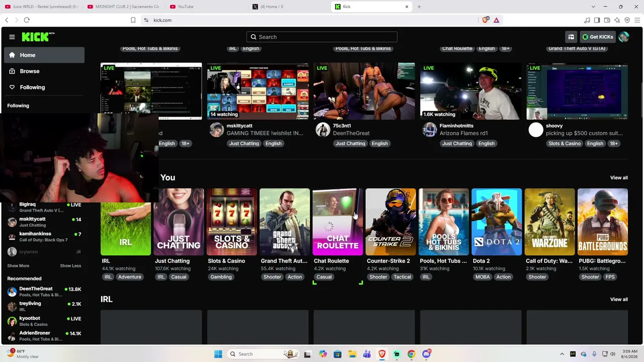Viewport: 644px width, 362px height.
Task: Open Brave Rewards triangle icon
Action: point(496,20)
